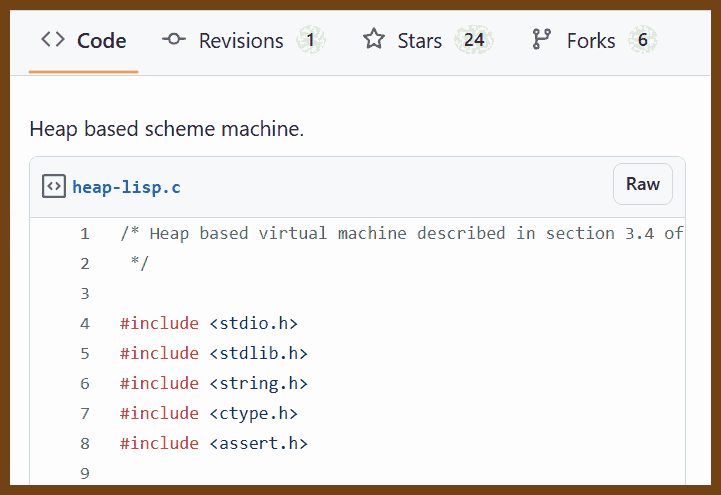Viewport: 721px width, 495px height.
Task: Switch to the Code tab
Action: click(x=101, y=41)
